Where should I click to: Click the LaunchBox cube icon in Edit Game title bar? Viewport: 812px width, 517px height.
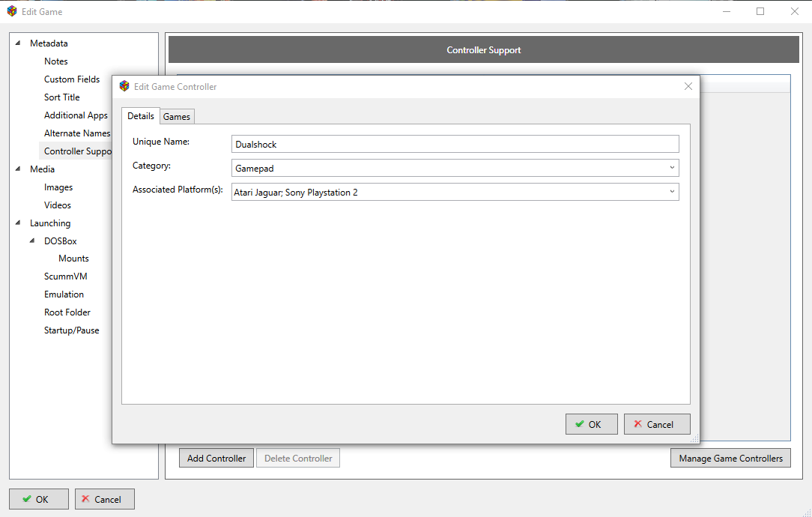click(x=12, y=11)
